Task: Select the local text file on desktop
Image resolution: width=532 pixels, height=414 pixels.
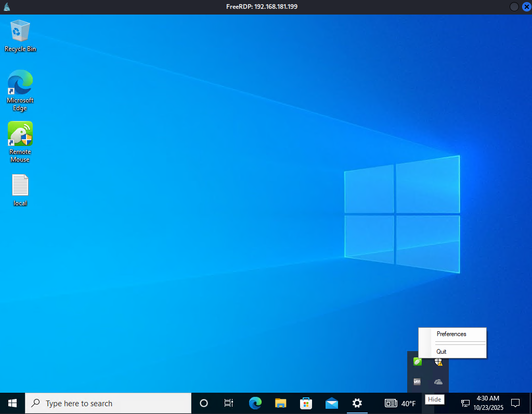Action: click(x=20, y=190)
